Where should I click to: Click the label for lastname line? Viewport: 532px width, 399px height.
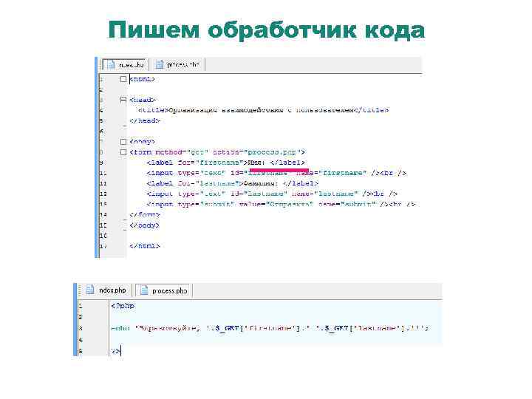tap(233, 183)
